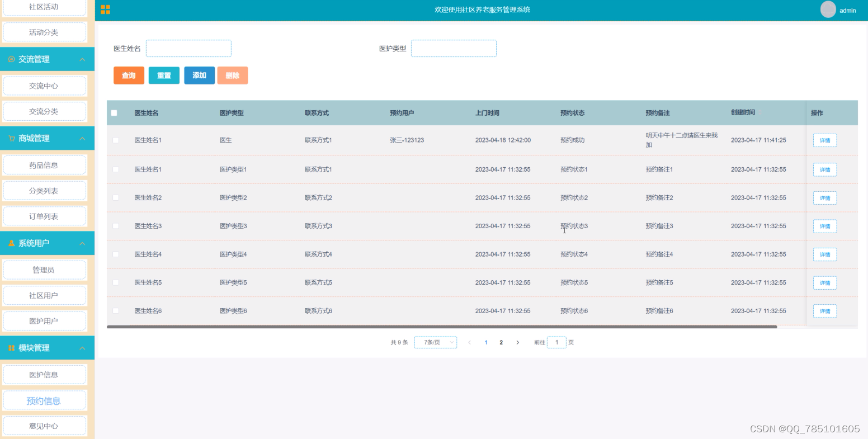868x439 pixels.
Task: Click the 联系方式3 cell
Action: [318, 226]
